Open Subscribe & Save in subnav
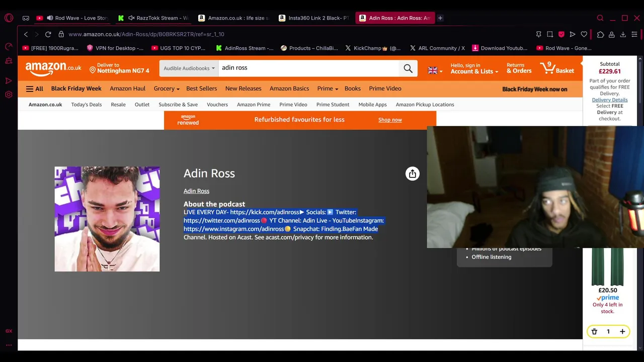Screen dimensions: 644x362 [x=178, y=105]
